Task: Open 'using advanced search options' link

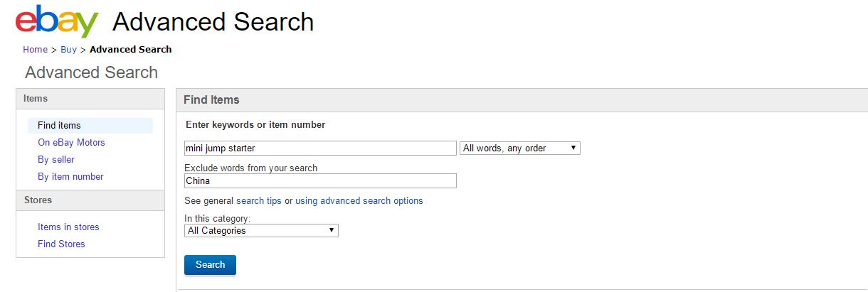Action: click(x=359, y=201)
